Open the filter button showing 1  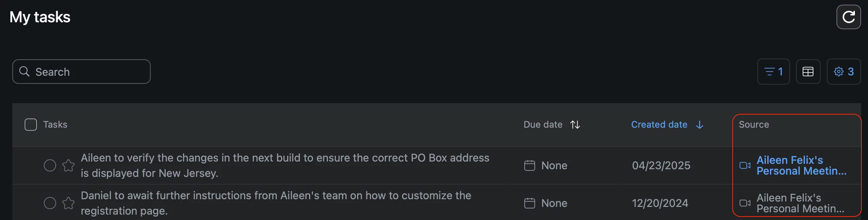tap(773, 72)
